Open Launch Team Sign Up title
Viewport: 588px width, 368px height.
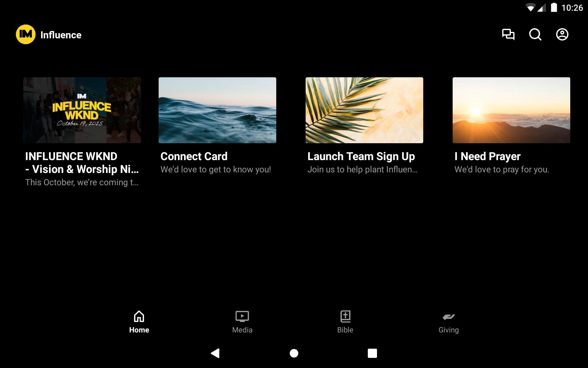(x=361, y=156)
